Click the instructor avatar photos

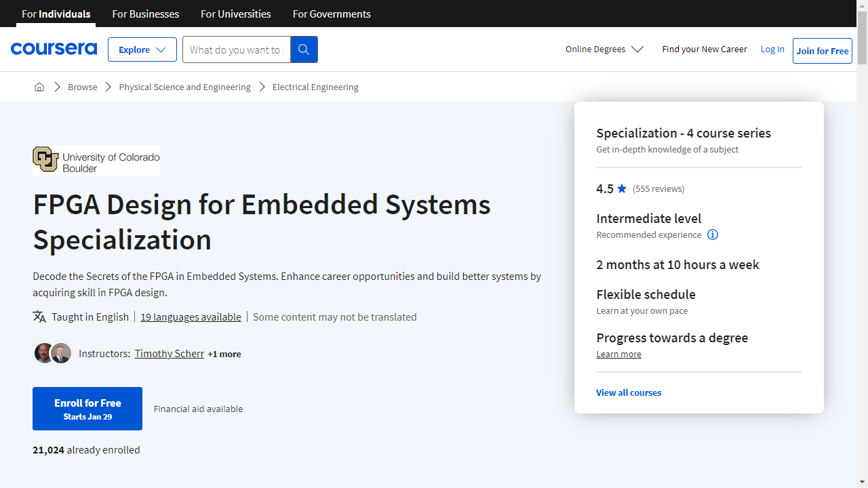53,353
